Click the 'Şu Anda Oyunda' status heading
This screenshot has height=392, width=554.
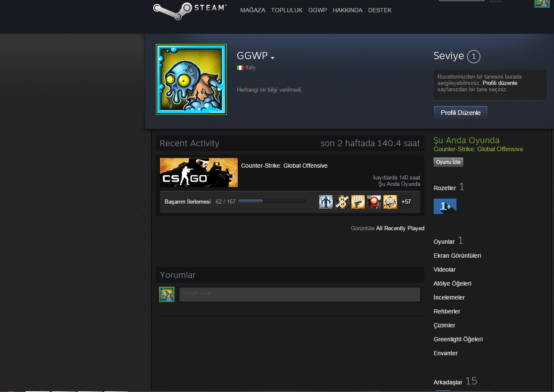(x=467, y=140)
